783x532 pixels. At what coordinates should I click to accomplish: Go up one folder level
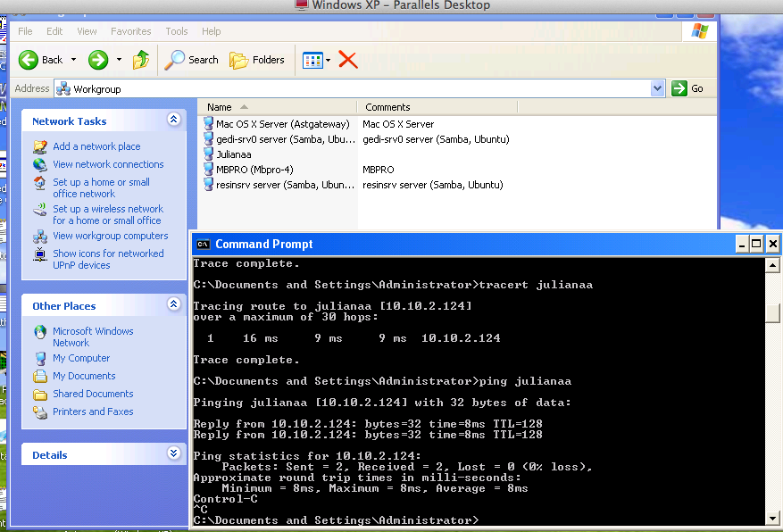click(x=141, y=60)
